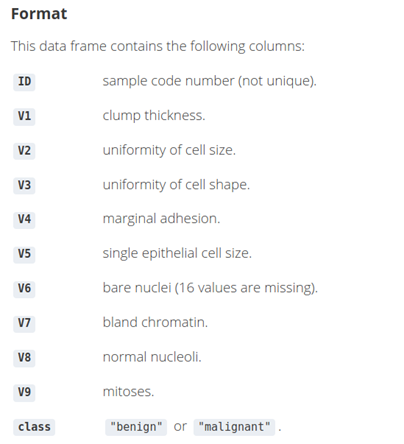Click the 'mitoses' description text
Viewport: 404px width, 444px height.
coord(128,392)
